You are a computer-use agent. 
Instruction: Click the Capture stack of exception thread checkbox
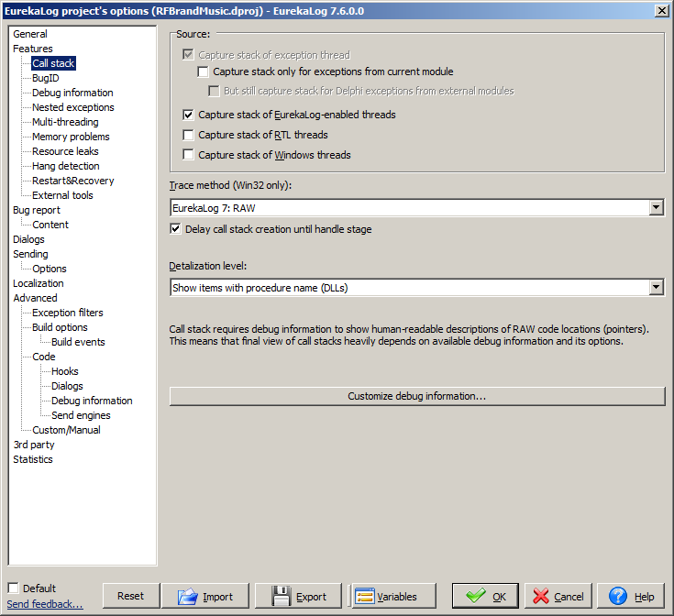pyautogui.click(x=188, y=55)
